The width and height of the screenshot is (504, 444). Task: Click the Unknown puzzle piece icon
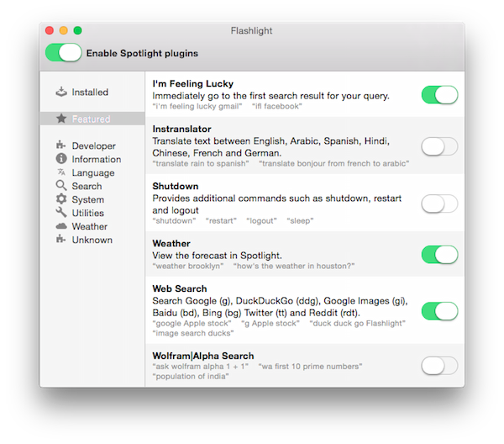(60, 240)
